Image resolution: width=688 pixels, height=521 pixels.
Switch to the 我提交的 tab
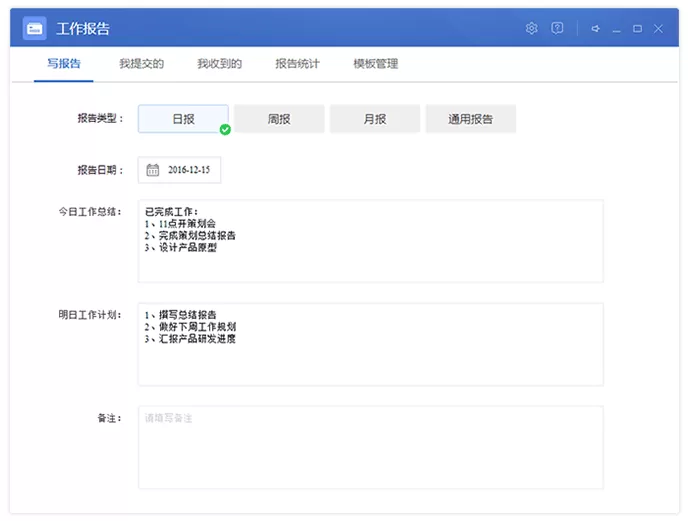(x=141, y=64)
